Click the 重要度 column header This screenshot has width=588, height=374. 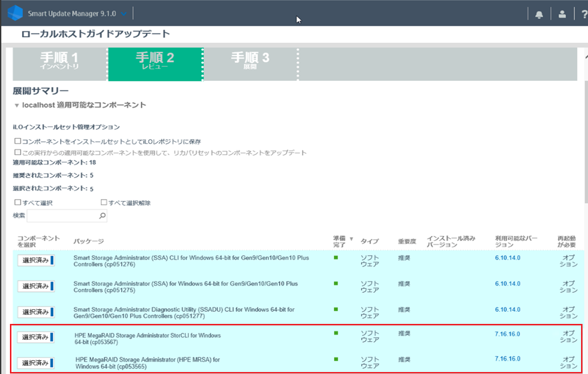[x=407, y=242]
